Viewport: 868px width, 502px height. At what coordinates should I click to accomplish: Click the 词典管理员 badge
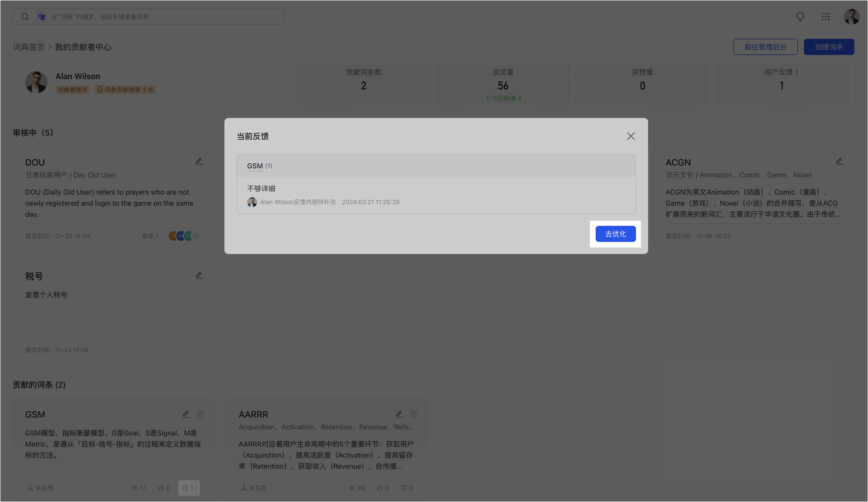coord(72,90)
